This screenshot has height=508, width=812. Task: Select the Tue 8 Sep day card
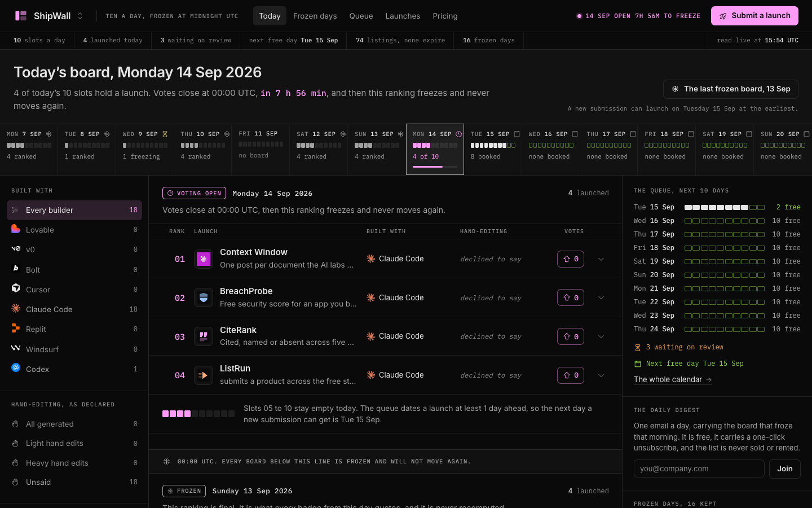[87, 149]
